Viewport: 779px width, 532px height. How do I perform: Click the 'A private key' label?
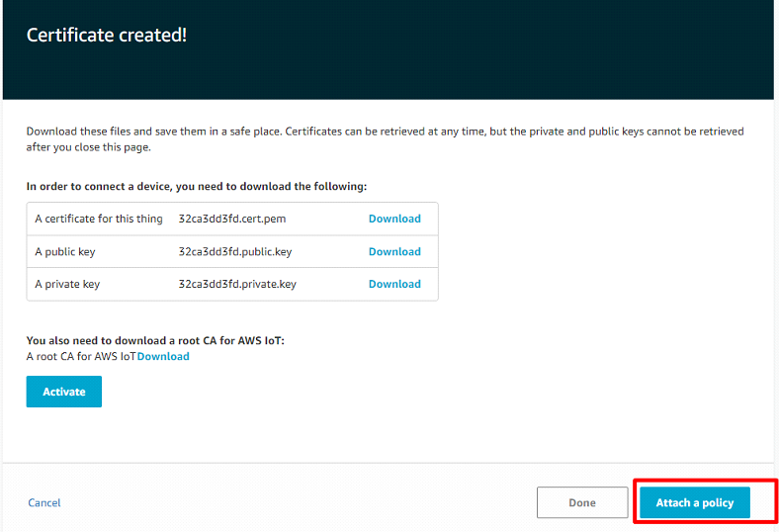pos(67,284)
